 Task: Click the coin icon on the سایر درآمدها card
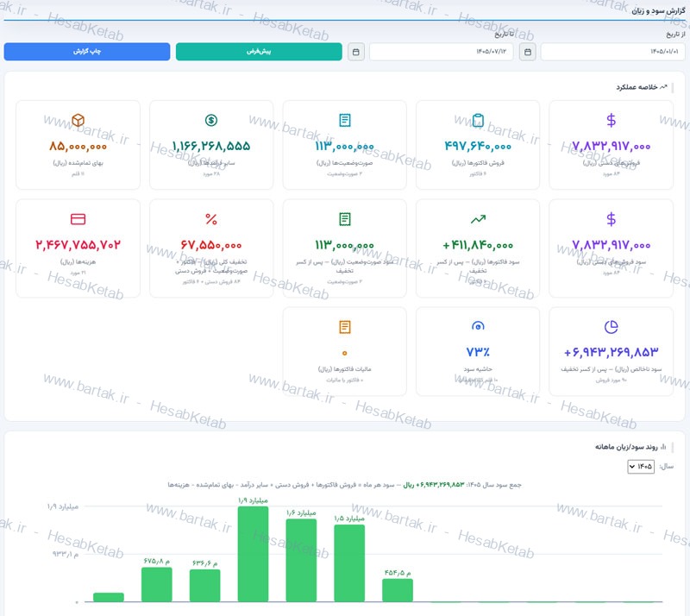tap(211, 120)
